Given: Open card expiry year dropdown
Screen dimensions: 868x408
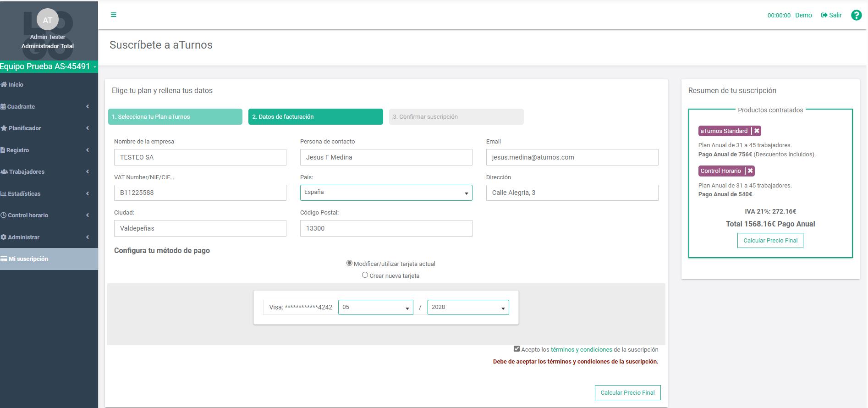Looking at the screenshot, I should click(468, 307).
